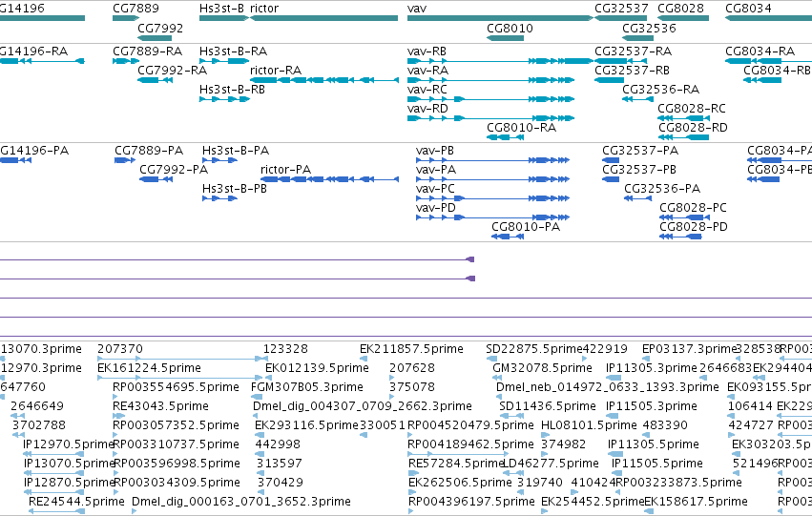Click the vav-RA transcript label
812x516 pixels.
tap(427, 71)
